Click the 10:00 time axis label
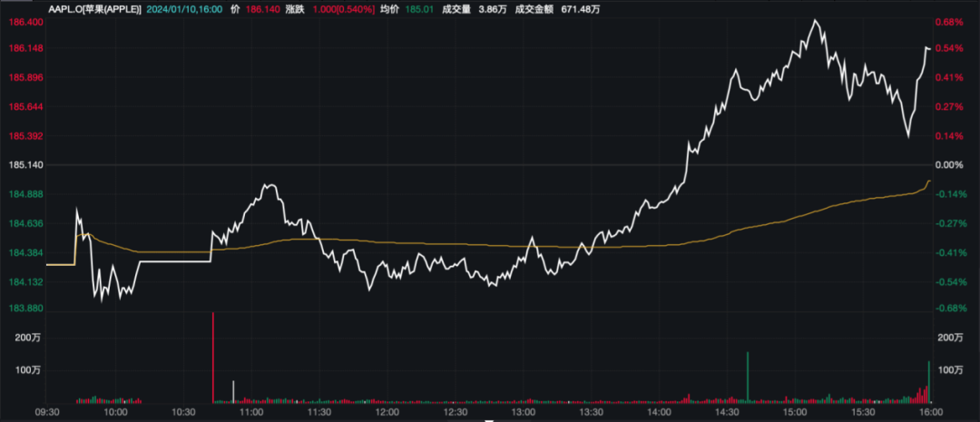Screen dimensions: 980x422 coord(115,413)
